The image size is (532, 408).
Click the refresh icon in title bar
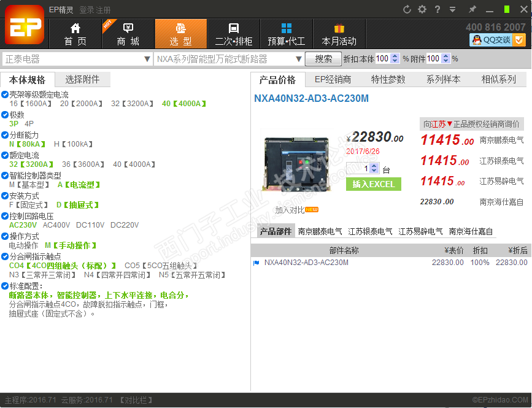(407, 9)
